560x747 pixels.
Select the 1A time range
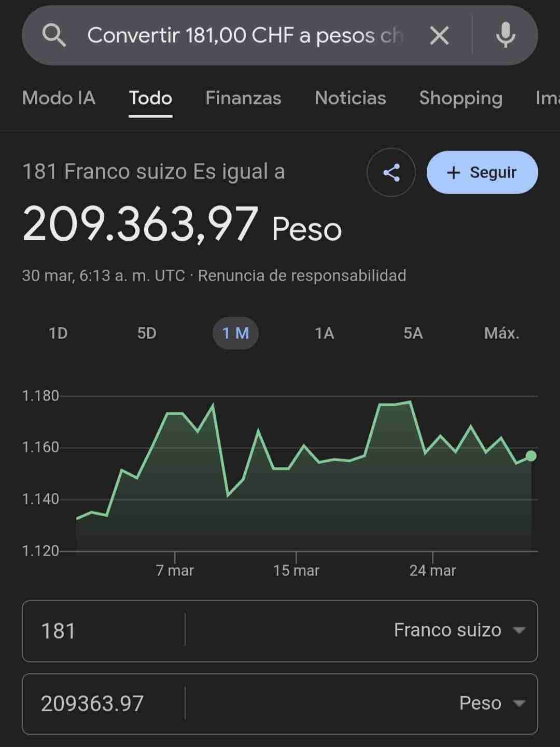324,333
